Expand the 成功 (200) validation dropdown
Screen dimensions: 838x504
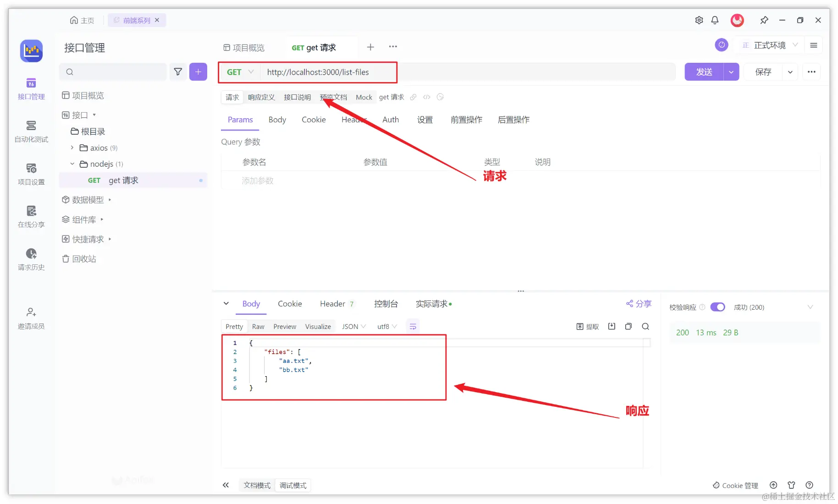pos(810,307)
